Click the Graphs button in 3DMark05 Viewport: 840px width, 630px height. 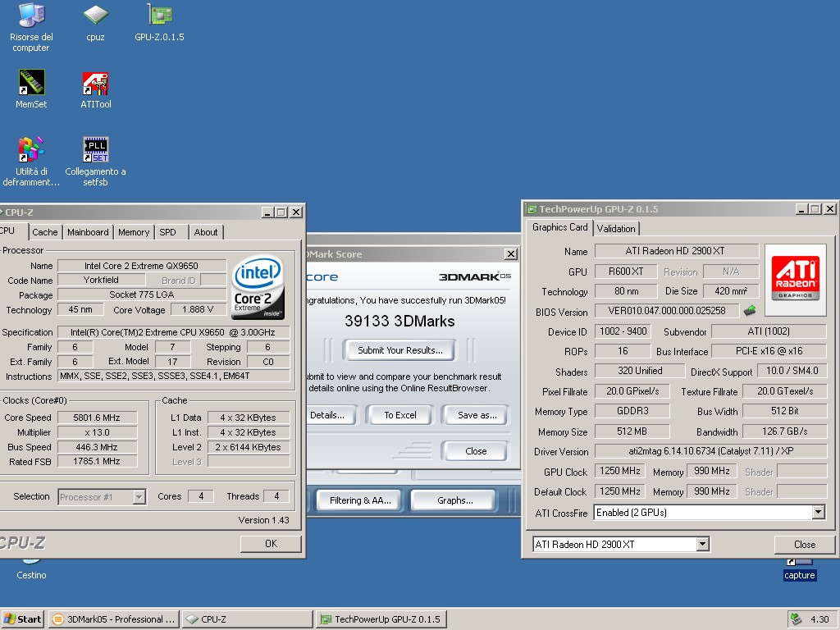[x=454, y=500]
